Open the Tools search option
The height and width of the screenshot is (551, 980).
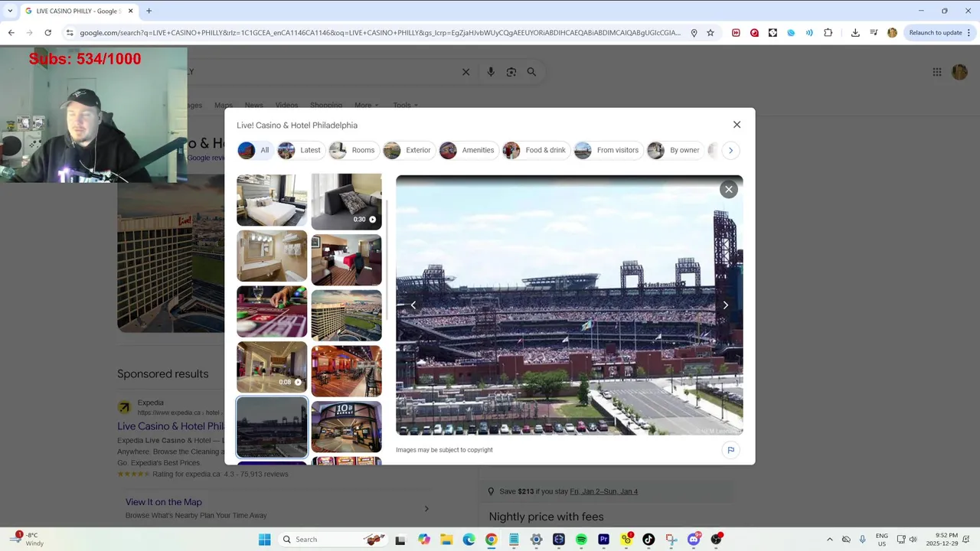tap(405, 105)
